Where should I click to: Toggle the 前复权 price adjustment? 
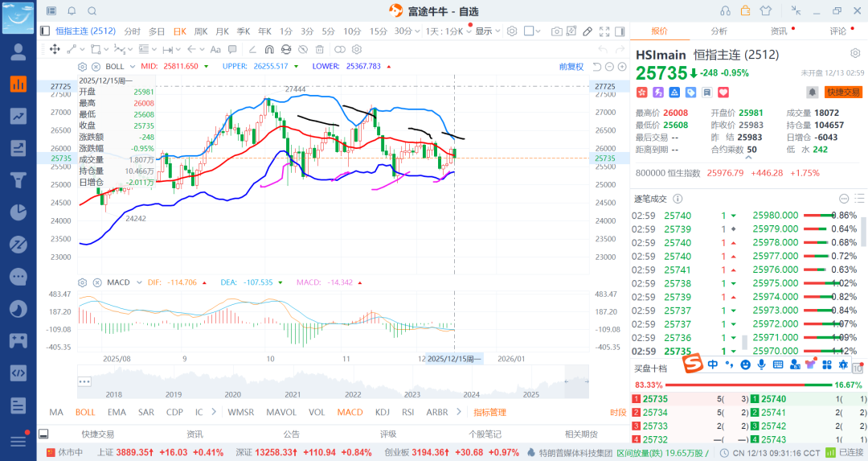571,67
